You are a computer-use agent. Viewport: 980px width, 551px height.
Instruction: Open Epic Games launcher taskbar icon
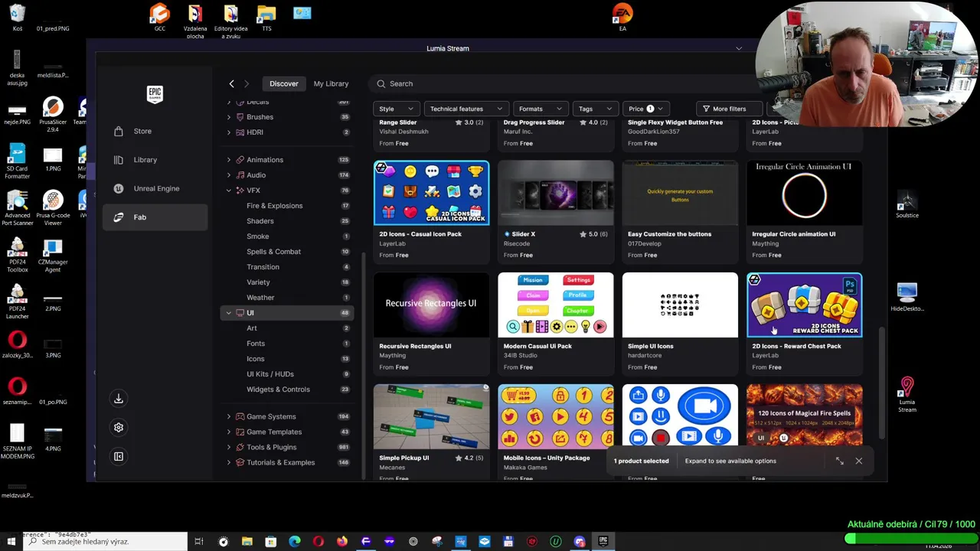tap(603, 542)
